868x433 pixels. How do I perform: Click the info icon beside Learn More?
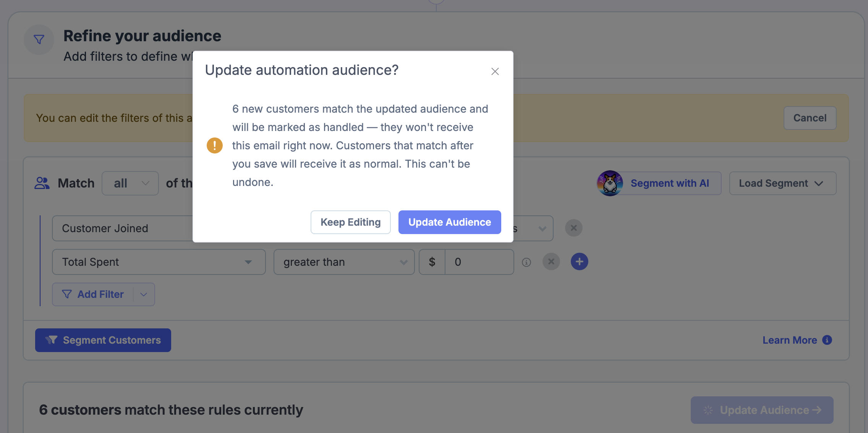click(x=827, y=340)
